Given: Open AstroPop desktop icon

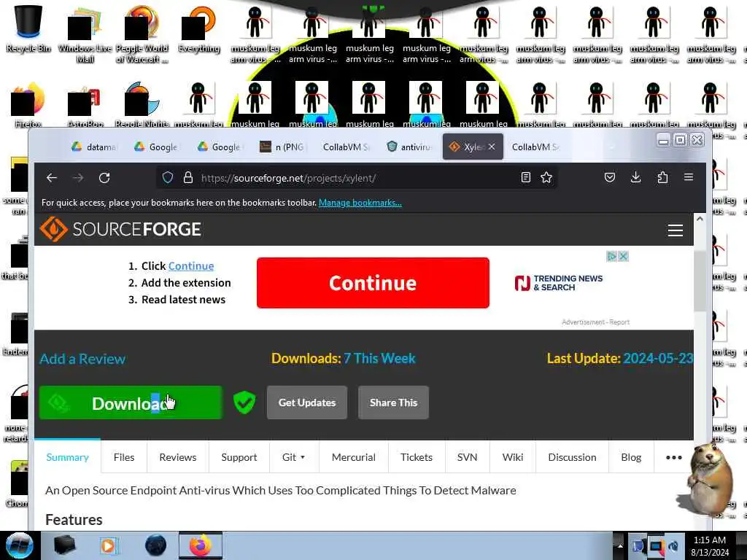Looking at the screenshot, I should point(85,106).
